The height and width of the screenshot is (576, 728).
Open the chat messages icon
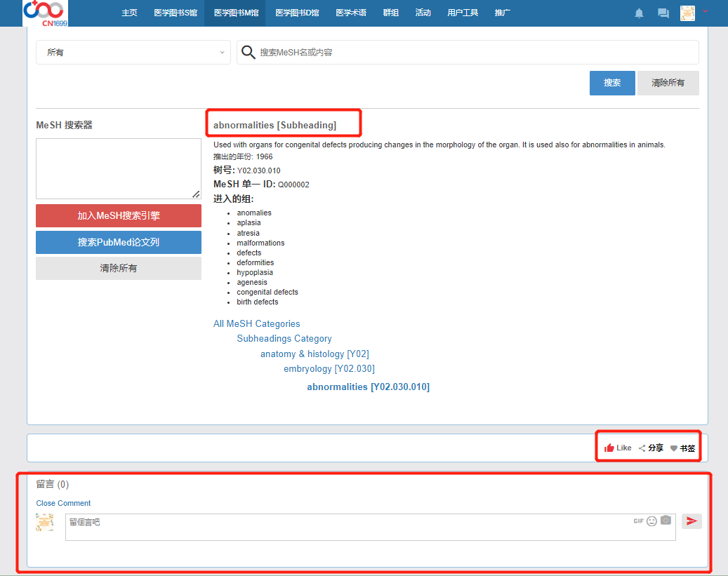(663, 13)
